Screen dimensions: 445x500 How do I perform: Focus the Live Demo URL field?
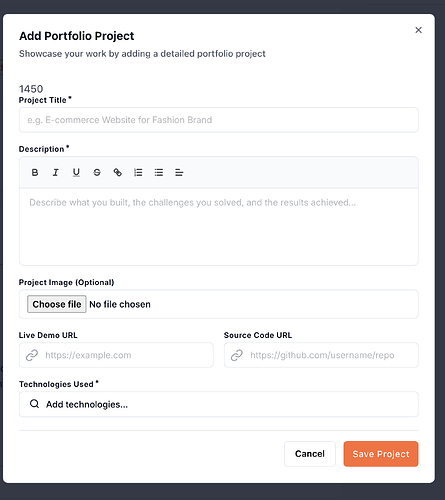[x=116, y=355]
